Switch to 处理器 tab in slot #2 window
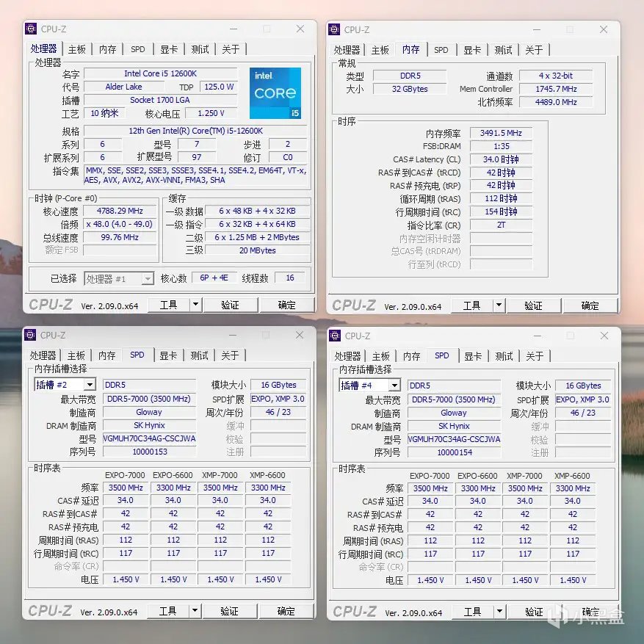 [43, 355]
